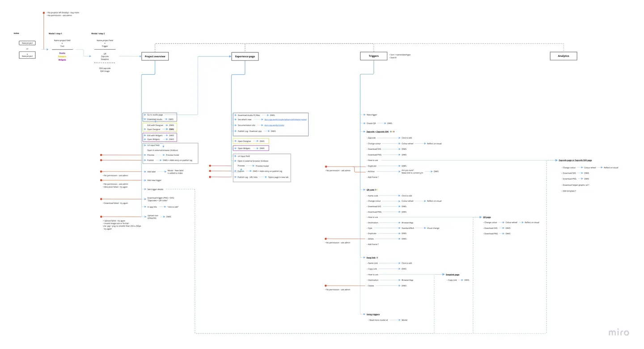Click the "Go to studio page" label
644x349 pixels.
click(x=155, y=115)
